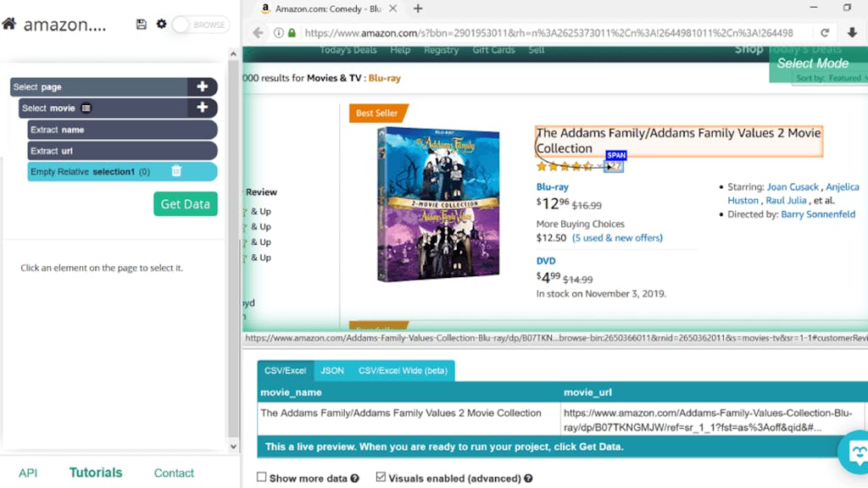Viewport: 868px width, 488px height.
Task: Open a new browser tab with plus
Action: point(418,8)
